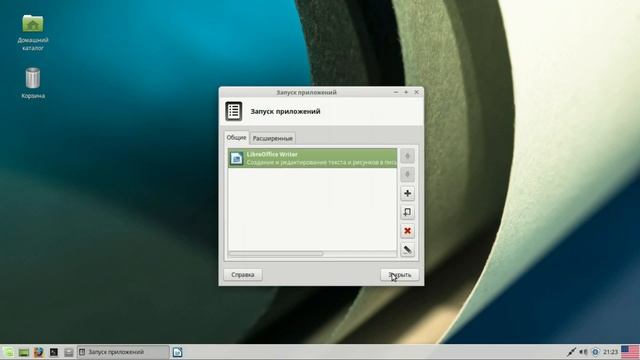Viewport: 640px width, 360px height.
Task: Click the pencil edit item icon
Action: coord(407,250)
